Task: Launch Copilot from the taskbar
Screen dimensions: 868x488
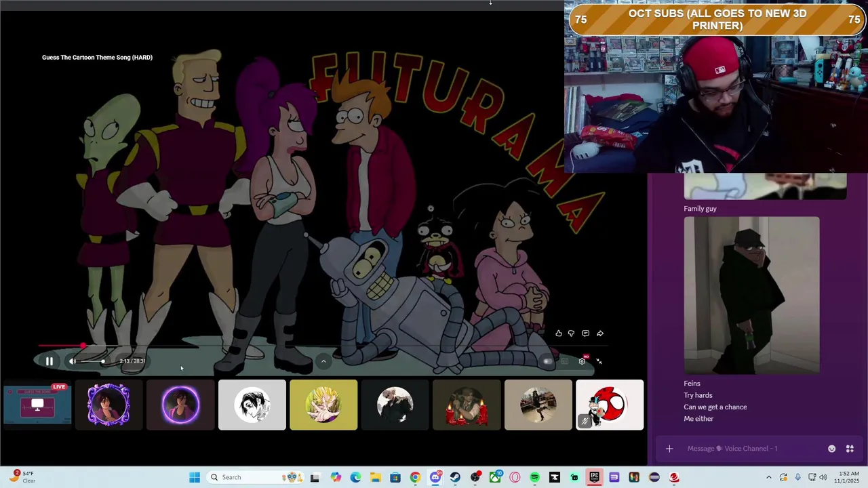Action: [x=336, y=477]
